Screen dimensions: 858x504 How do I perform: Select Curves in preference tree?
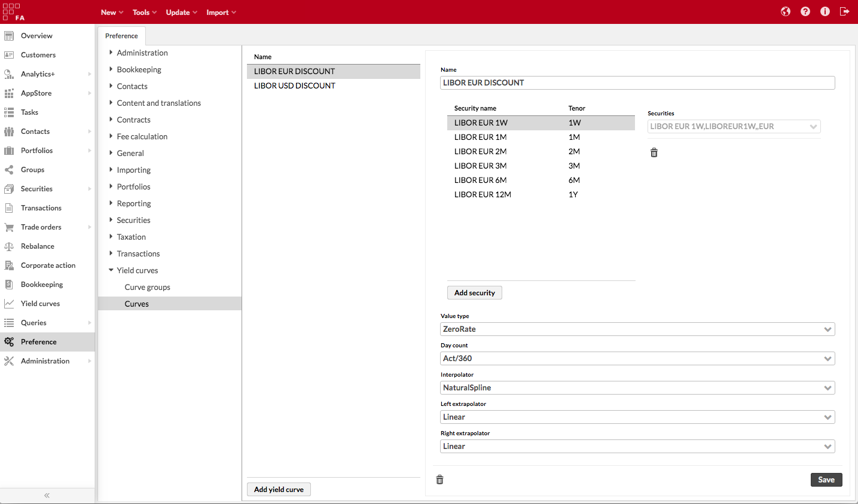click(170, 304)
